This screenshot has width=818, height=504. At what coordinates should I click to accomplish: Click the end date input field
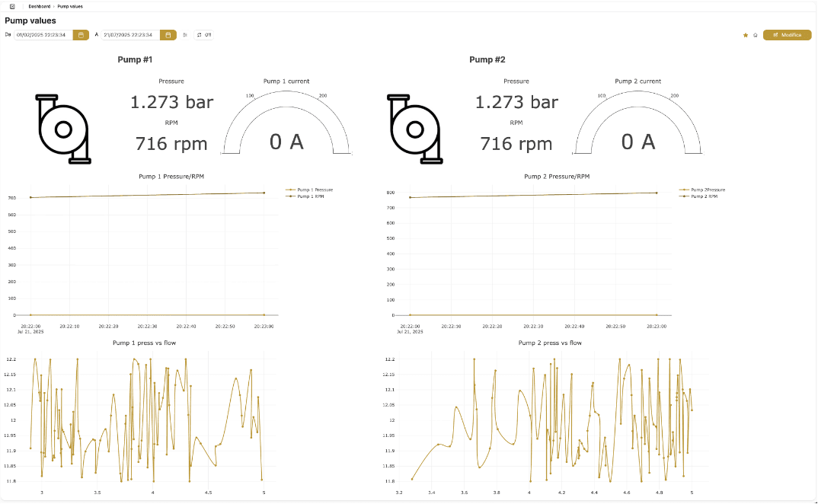click(x=131, y=35)
